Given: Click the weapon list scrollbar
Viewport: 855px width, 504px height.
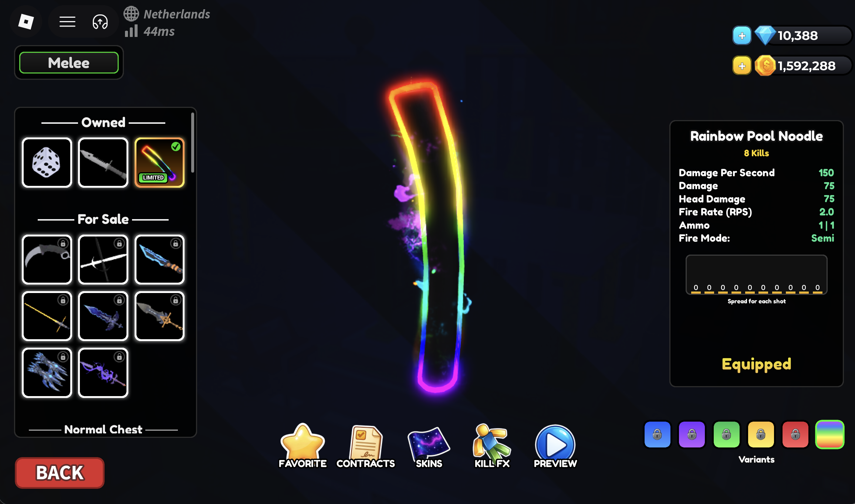Looking at the screenshot, I should click(192, 143).
